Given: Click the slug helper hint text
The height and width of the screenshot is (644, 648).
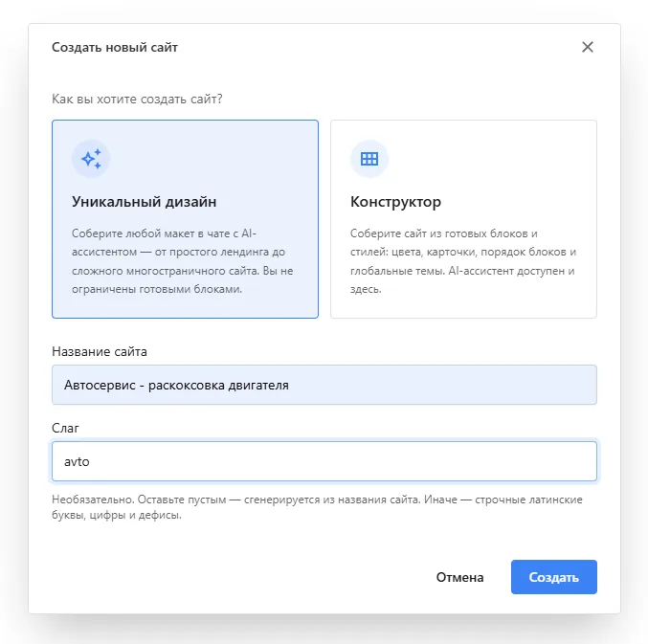Looking at the screenshot, I should pos(317,507).
